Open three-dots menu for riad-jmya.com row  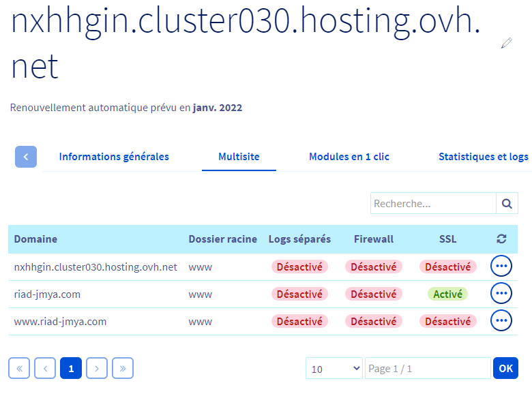click(x=501, y=294)
